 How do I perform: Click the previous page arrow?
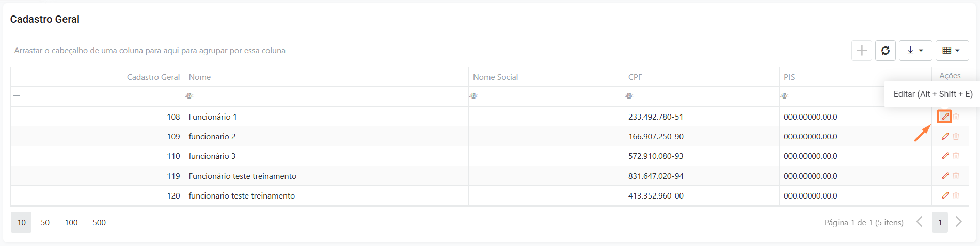pyautogui.click(x=920, y=222)
